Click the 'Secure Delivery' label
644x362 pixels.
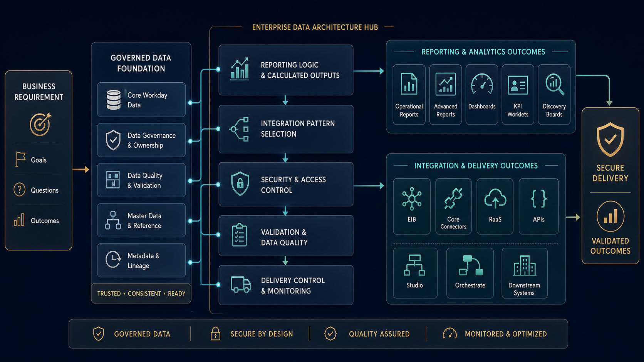coord(610,173)
